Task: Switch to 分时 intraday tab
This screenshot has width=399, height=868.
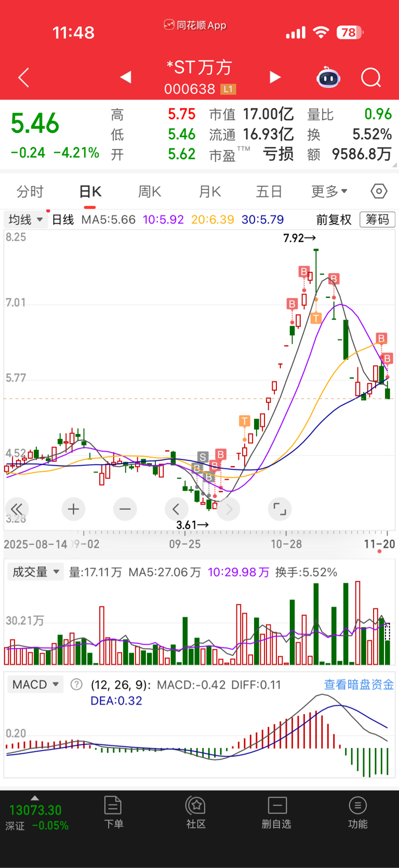Action: (30, 191)
